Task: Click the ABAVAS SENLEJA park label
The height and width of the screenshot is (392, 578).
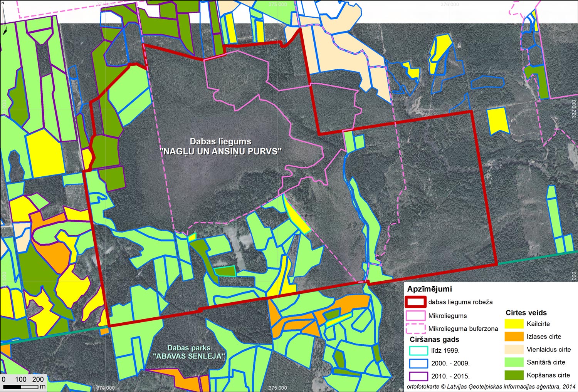Action: click(x=189, y=356)
